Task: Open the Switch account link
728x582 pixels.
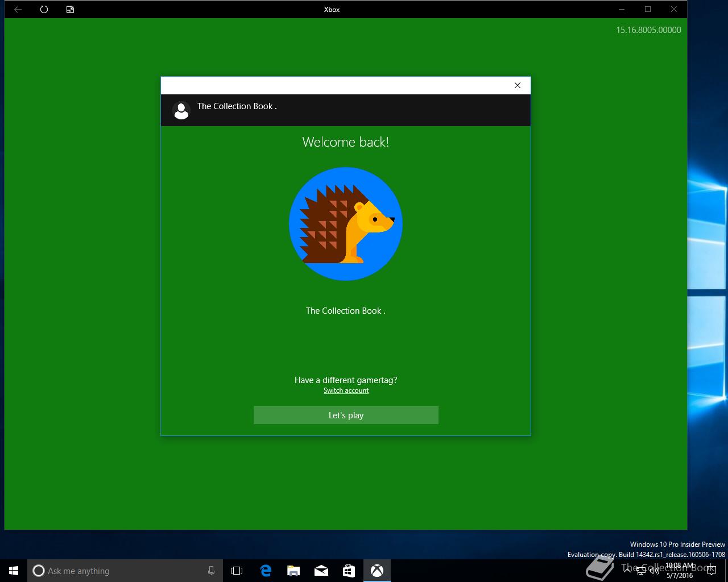Action: (346, 390)
